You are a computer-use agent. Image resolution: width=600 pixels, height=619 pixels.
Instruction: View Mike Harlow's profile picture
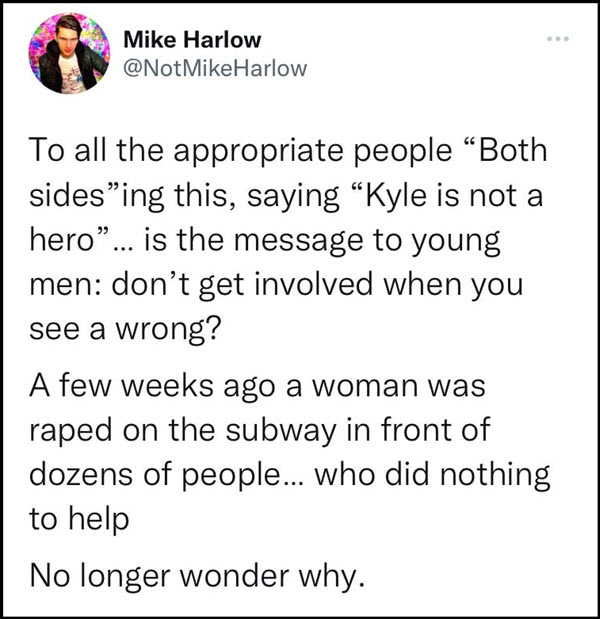(x=69, y=53)
